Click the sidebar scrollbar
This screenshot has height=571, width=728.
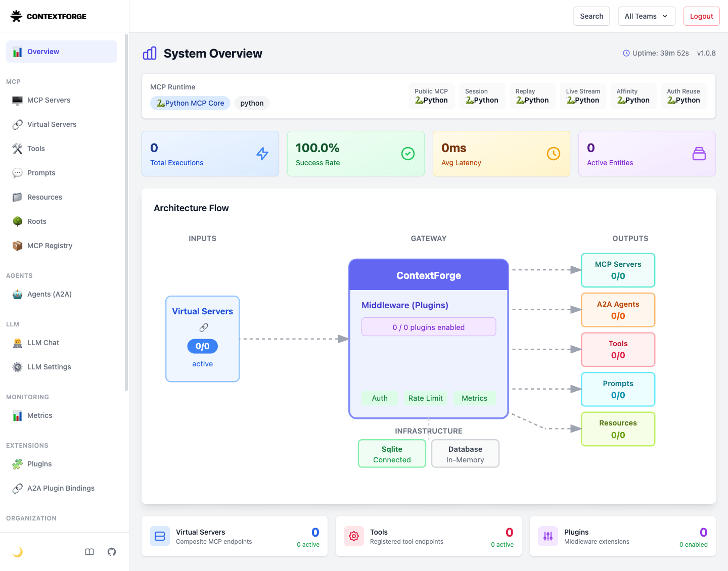point(126,212)
